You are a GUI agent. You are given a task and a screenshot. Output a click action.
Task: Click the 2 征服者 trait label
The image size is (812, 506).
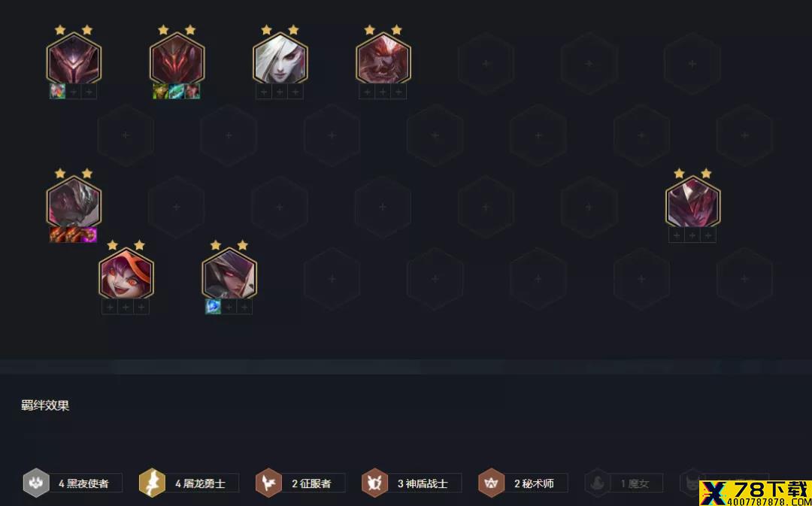coord(313,483)
